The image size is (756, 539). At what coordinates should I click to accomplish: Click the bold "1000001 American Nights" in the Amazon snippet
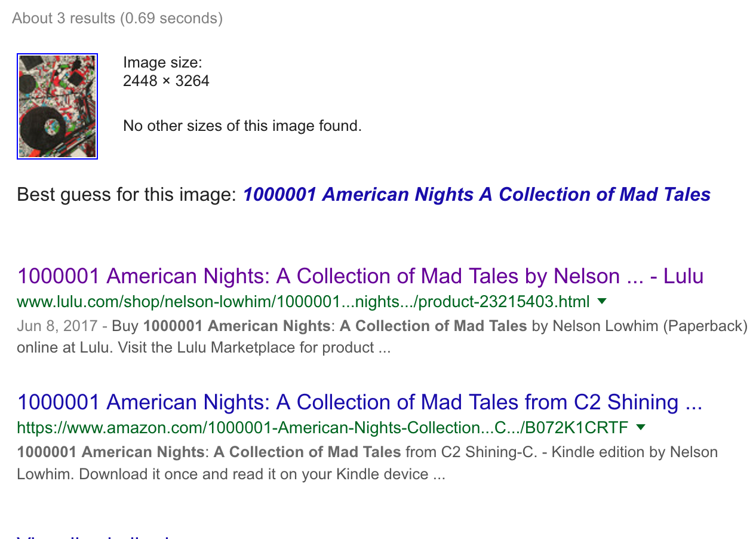110,452
